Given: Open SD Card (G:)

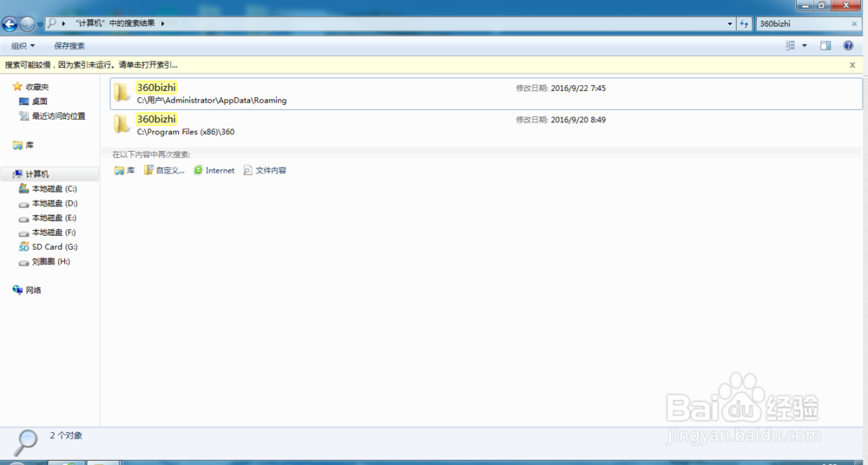Looking at the screenshot, I should point(48,247).
